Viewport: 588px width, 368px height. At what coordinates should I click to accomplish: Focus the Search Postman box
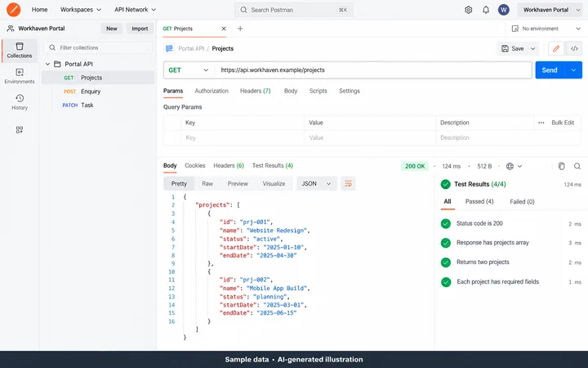pyautogui.click(x=294, y=10)
